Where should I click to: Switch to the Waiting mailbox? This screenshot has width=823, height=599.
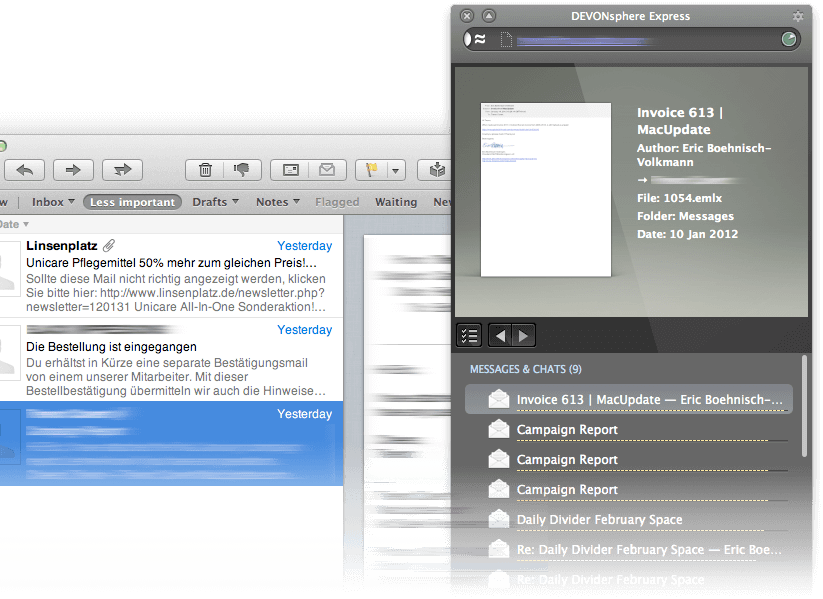pyautogui.click(x=396, y=202)
